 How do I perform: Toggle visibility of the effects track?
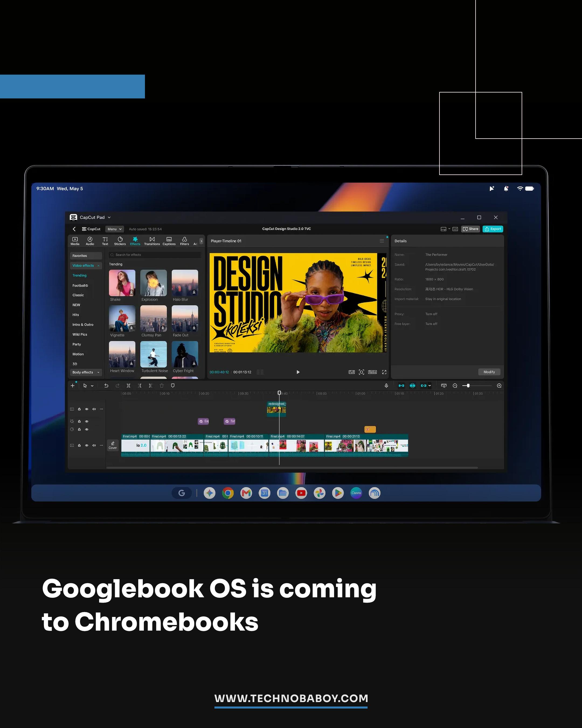pos(87,421)
